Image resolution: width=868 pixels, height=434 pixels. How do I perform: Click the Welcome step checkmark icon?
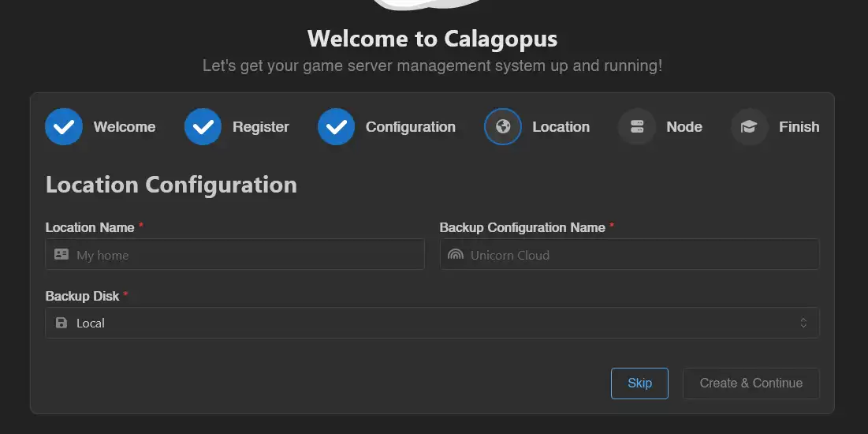[64, 127]
